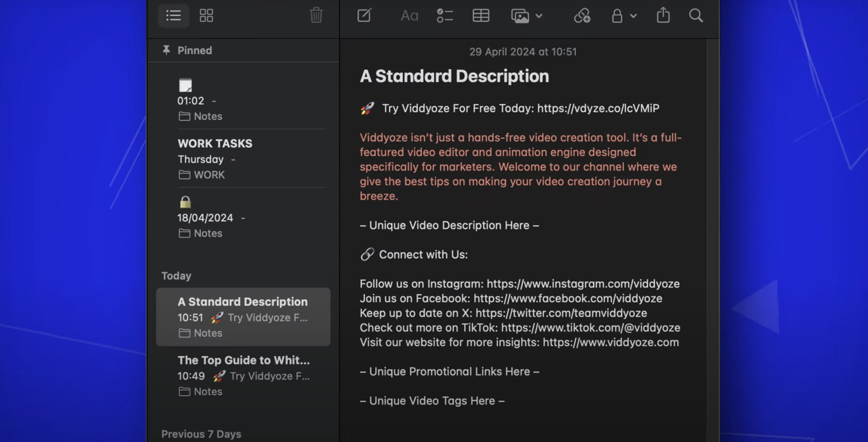This screenshot has height=442, width=868.
Task: Click the rocket emoji in the note
Action: 367,108
